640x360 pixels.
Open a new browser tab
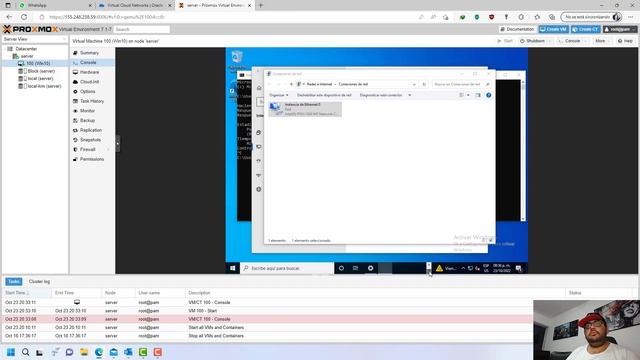[261, 5]
